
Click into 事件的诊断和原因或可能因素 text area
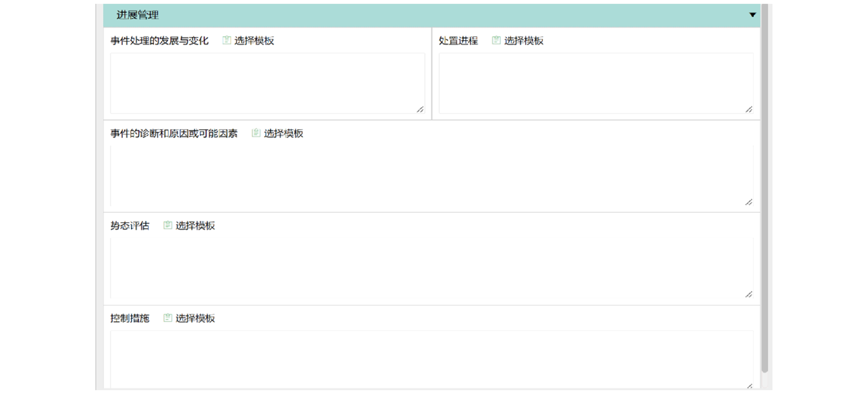tap(431, 175)
